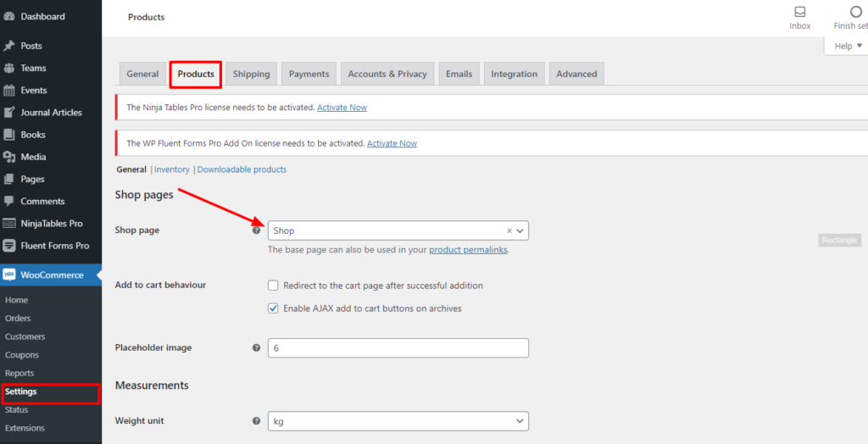Click the Dashboard gauge icon in sidebar
Viewport: 868px width, 444px height.
(9, 16)
